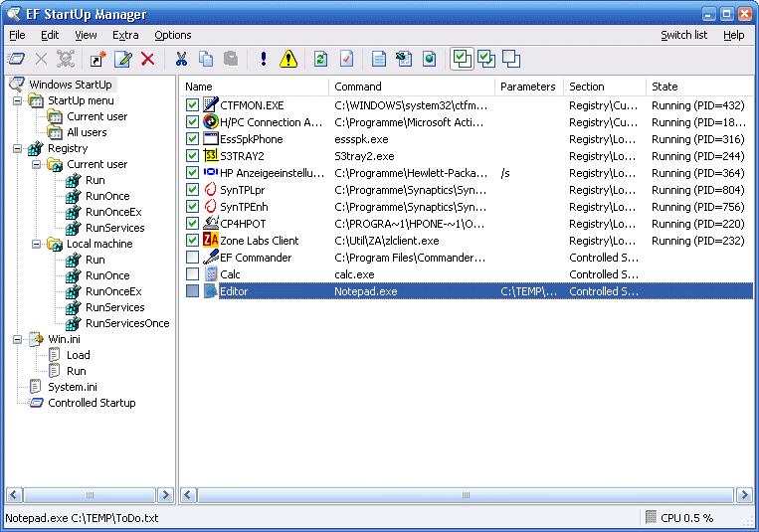Disable the Zone Labs Client checkbox

192,241
